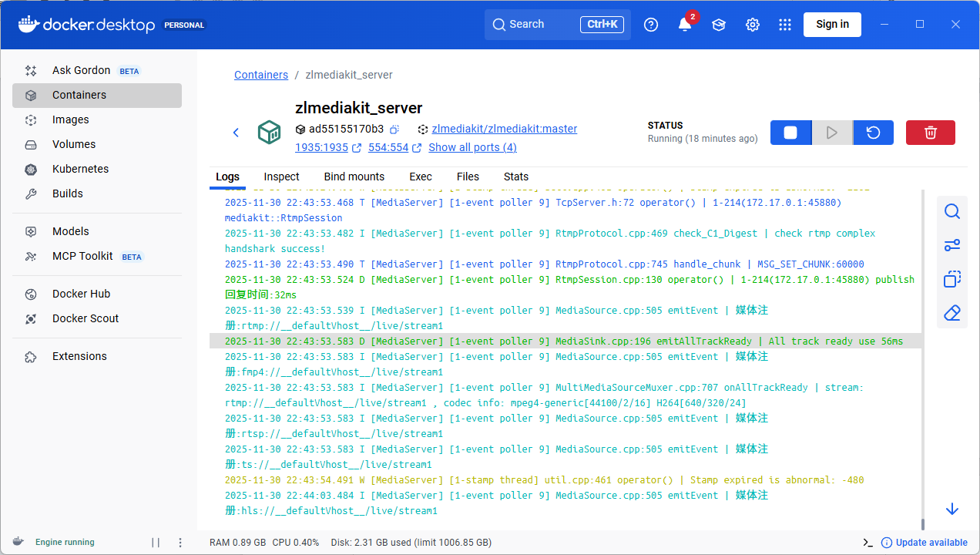The image size is (980, 555).
Task: Click the Sign in button
Action: click(832, 25)
